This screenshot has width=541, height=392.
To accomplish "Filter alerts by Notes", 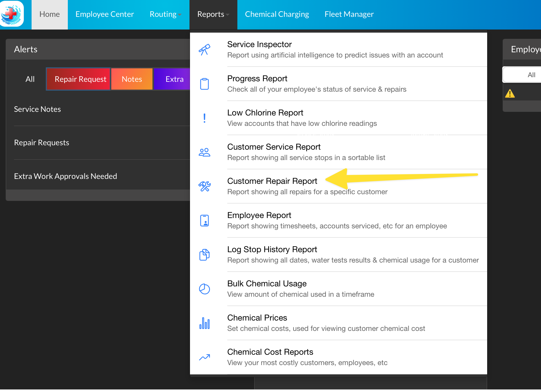I will click(x=132, y=79).
